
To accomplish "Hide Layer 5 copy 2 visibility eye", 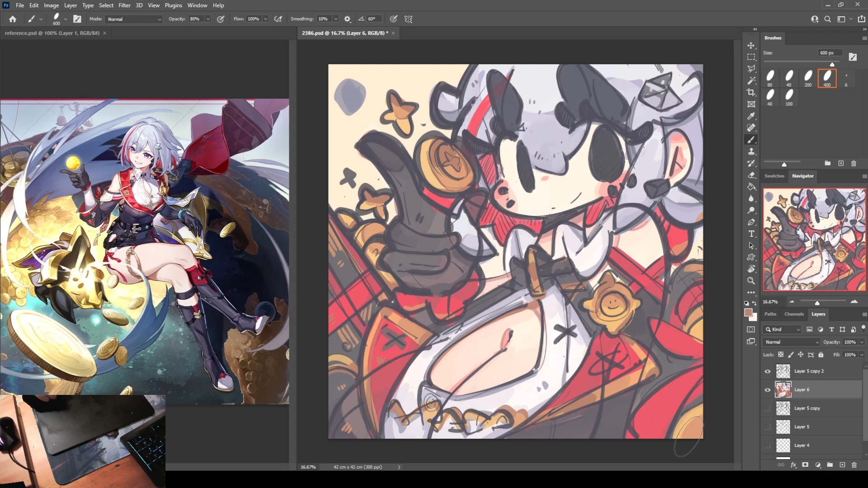I will pyautogui.click(x=768, y=371).
